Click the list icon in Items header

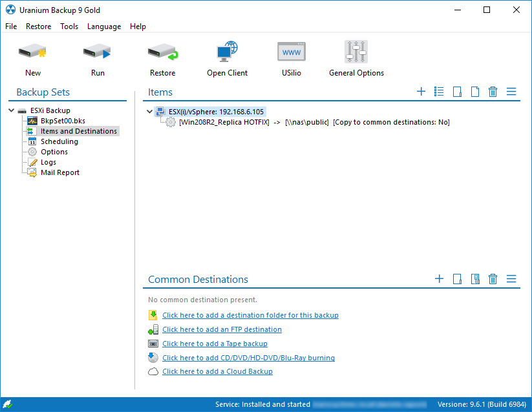tap(439, 92)
